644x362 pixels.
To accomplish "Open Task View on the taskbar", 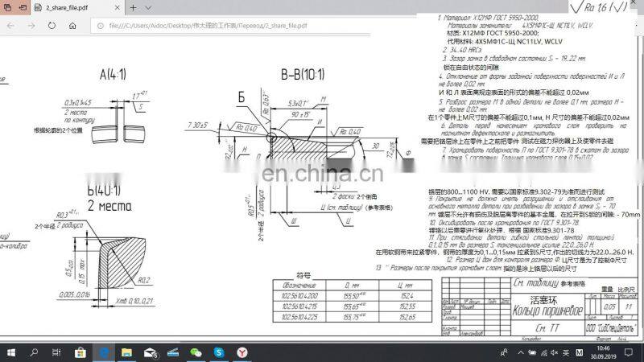I will pyautogui.click(x=58, y=352).
